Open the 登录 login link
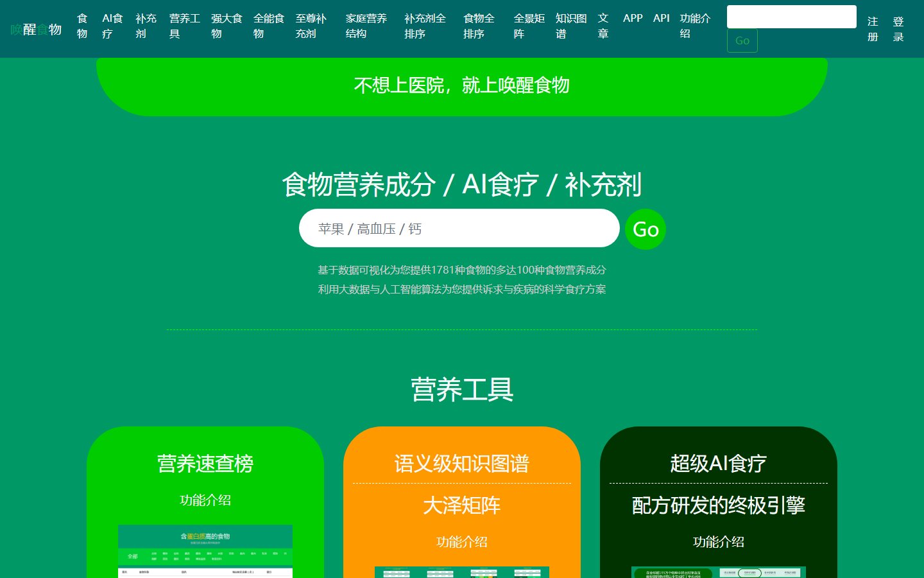 pyautogui.click(x=898, y=30)
